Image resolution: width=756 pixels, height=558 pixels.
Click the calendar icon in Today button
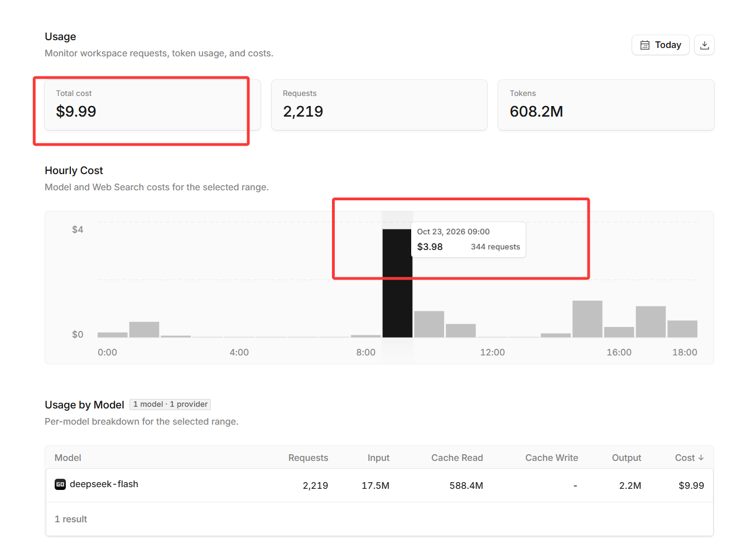tap(644, 45)
